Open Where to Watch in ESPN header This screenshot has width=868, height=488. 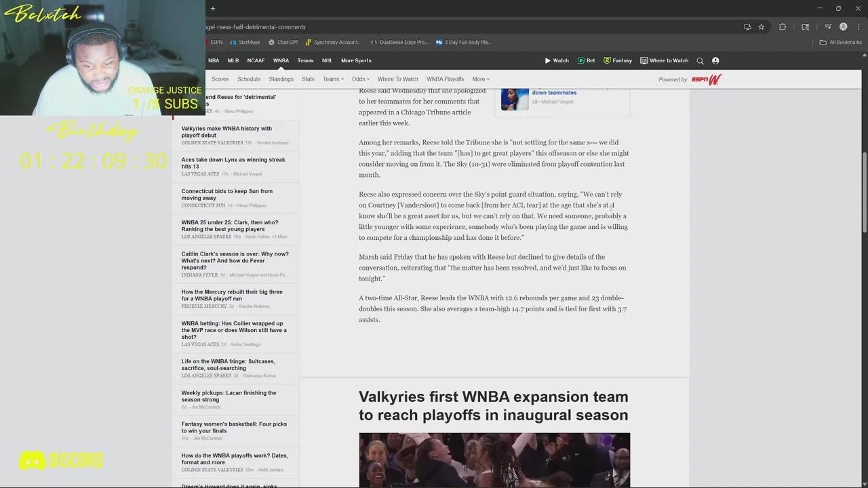pyautogui.click(x=665, y=61)
